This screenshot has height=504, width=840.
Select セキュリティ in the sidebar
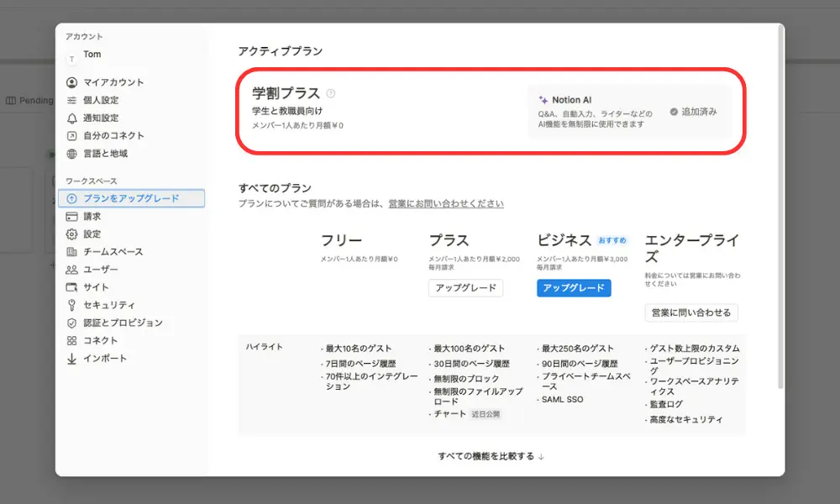131,305
